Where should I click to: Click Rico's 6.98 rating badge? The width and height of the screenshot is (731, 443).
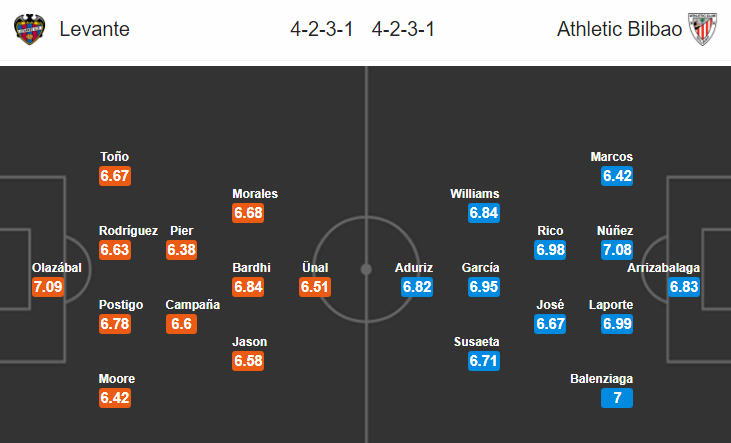point(550,249)
